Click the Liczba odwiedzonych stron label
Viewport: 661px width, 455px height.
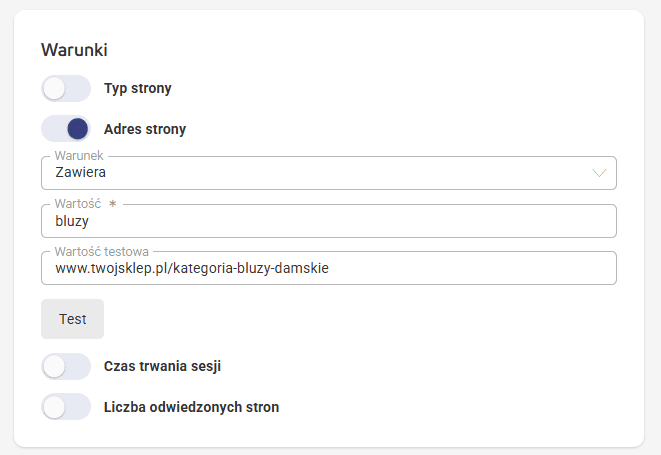pos(191,407)
